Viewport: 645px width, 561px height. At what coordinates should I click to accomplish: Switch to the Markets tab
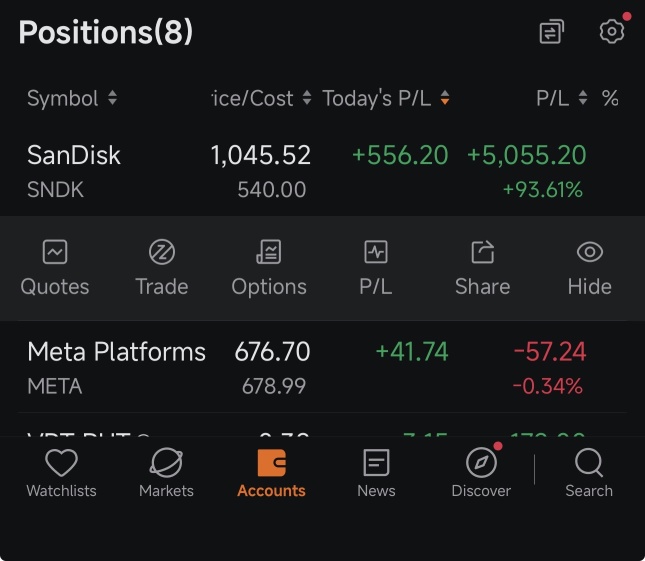(x=166, y=473)
